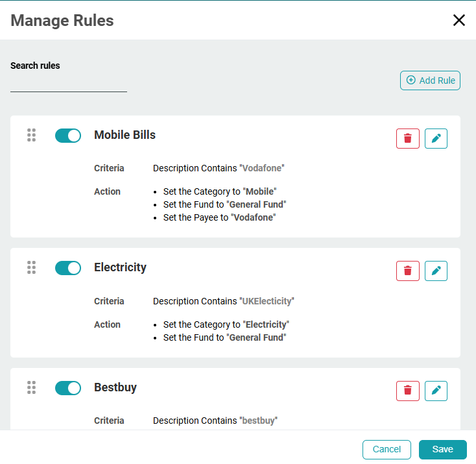This screenshot has height=464, width=476.
Task: Delete the Bestbuy rule
Action: [x=408, y=391]
